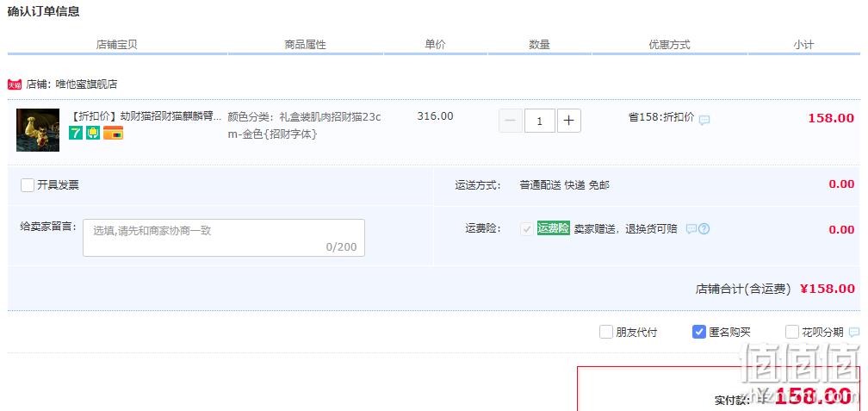868x411 pixels.
Task: Click the green shield service badge
Action: coord(93,133)
